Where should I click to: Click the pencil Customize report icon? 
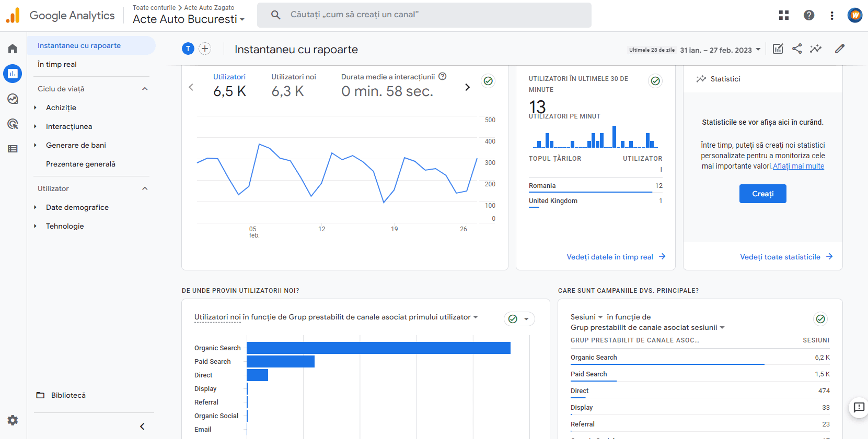click(839, 49)
